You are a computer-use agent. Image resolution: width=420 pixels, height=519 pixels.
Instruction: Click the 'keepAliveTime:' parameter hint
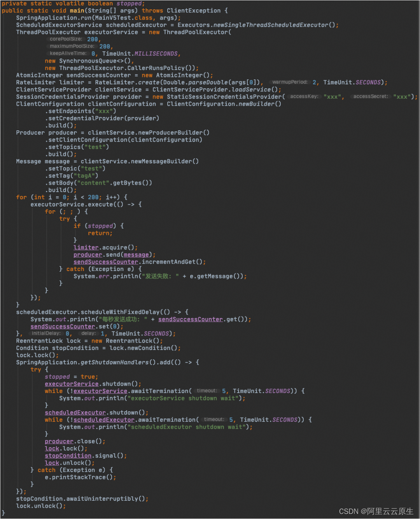pyautogui.click(x=68, y=53)
